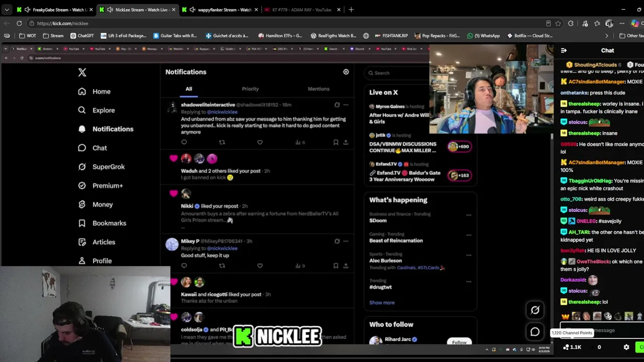
Task: Open the @nickwicklee mention in shadoweliteinteractive's reply
Action: (222, 112)
